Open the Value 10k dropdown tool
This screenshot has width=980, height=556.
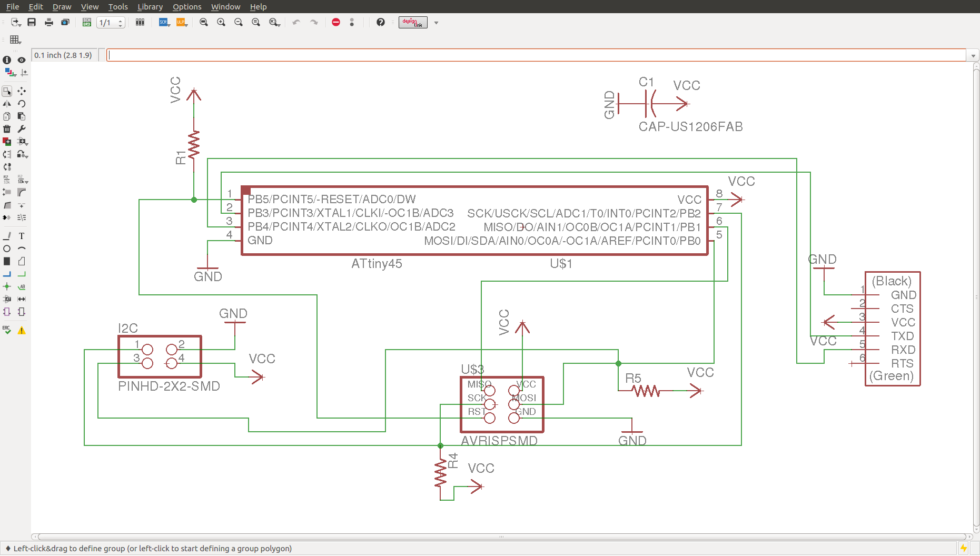point(23,180)
